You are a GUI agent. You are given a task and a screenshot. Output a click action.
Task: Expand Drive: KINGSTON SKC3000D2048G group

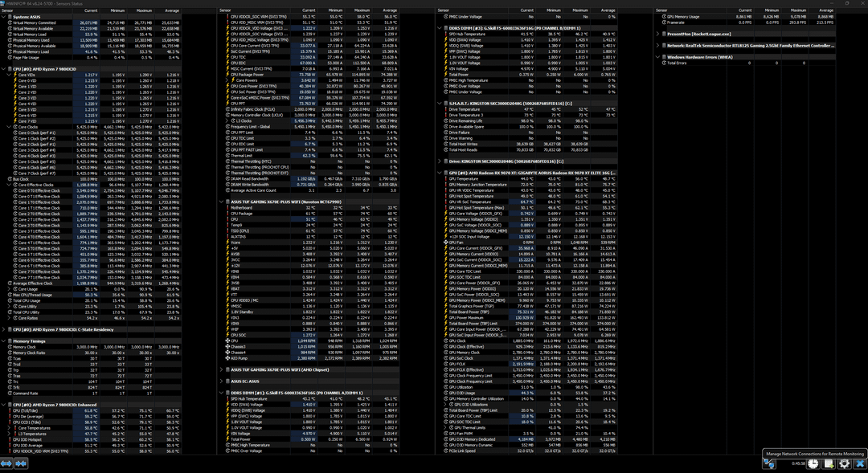click(x=440, y=161)
